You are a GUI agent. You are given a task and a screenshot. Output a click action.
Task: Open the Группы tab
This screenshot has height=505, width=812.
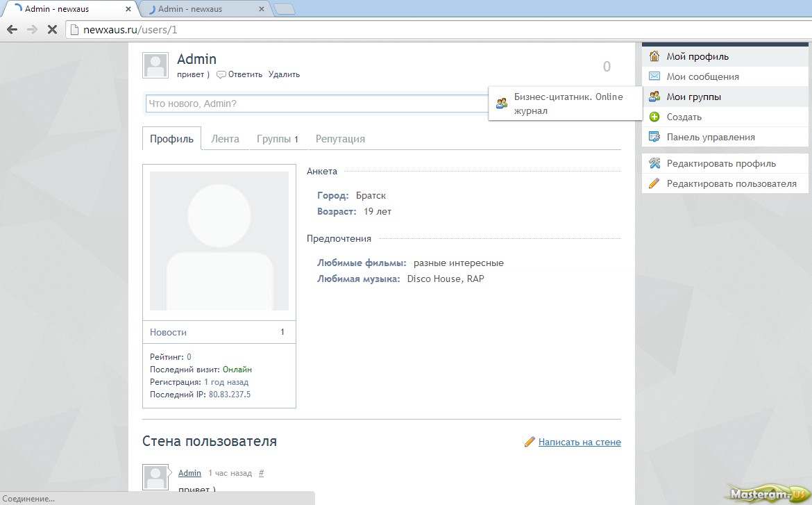(x=277, y=138)
